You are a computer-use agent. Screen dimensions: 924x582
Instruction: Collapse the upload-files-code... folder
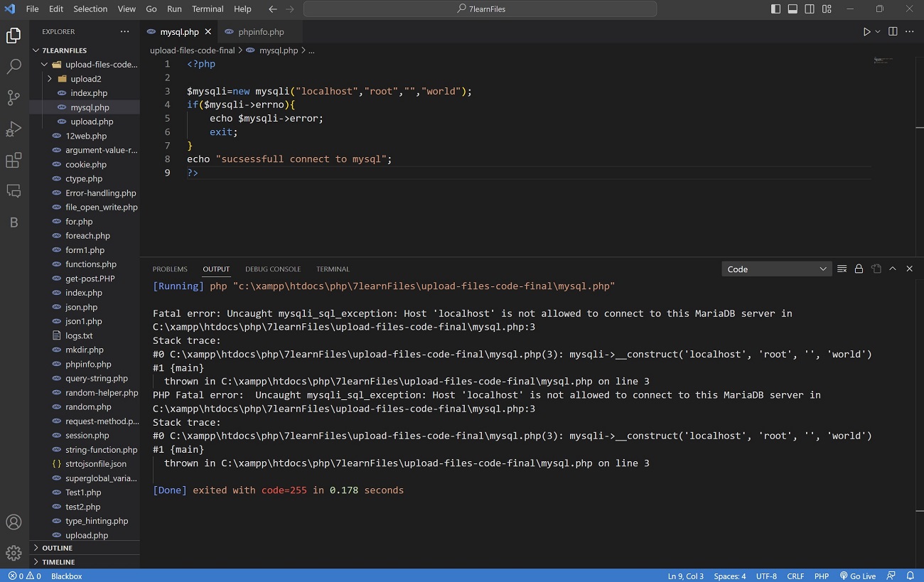45,65
